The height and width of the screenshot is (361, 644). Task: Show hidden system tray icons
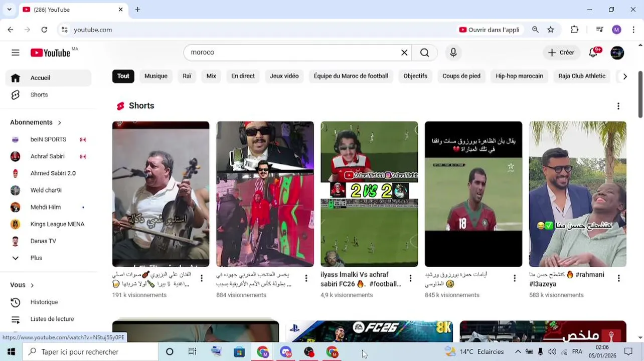coord(518,352)
